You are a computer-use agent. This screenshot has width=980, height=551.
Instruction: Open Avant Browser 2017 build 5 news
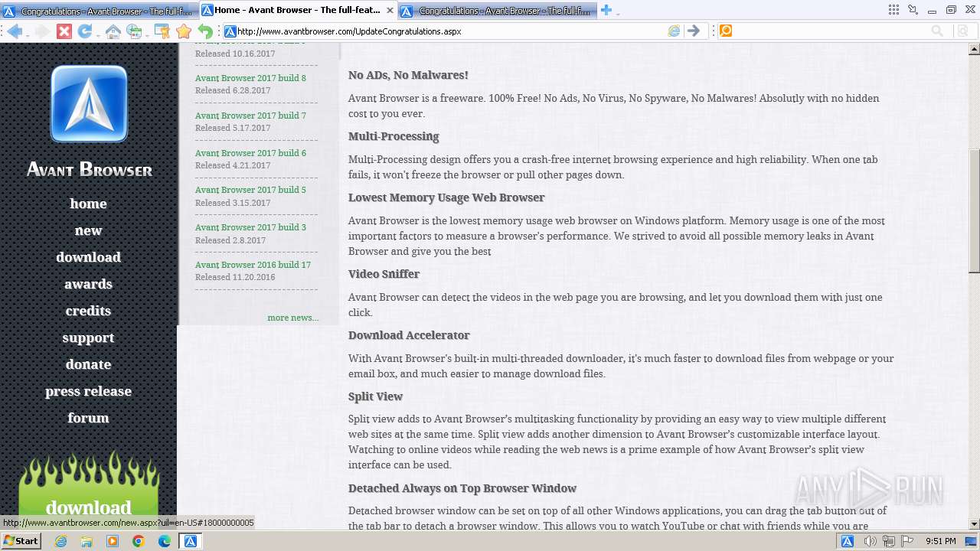(250, 190)
